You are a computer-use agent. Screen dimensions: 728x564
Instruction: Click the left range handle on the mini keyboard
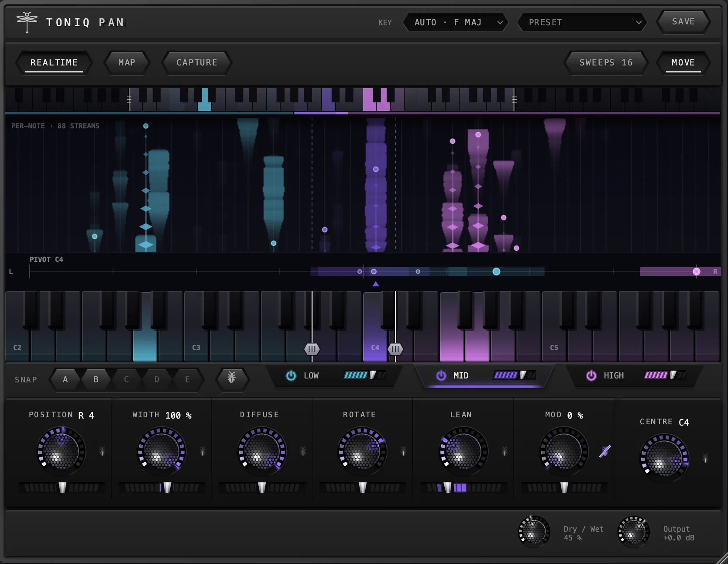tap(129, 100)
